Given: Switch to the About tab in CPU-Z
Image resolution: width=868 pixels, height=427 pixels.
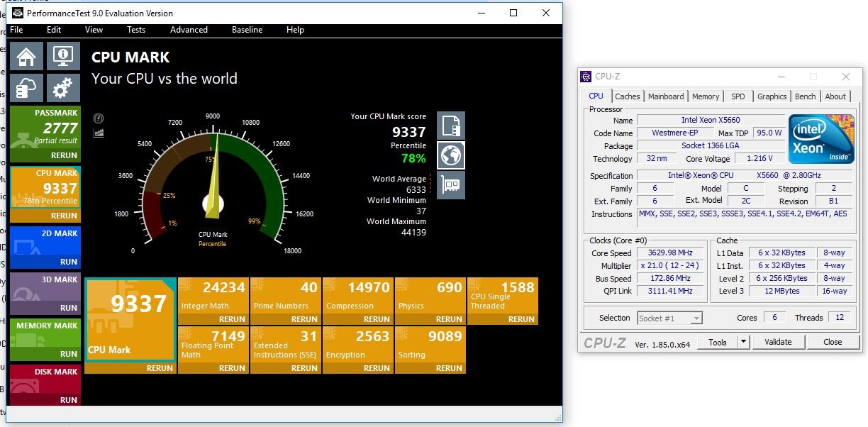Looking at the screenshot, I should click(835, 96).
